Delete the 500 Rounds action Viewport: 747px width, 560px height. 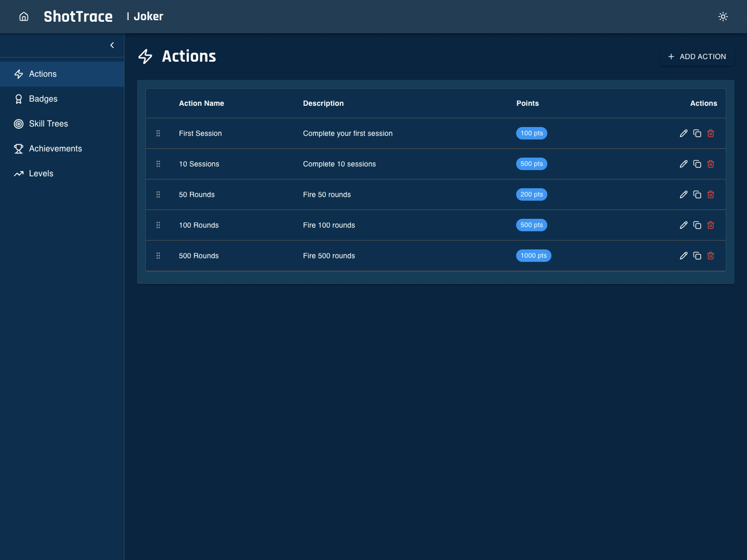coord(711,256)
